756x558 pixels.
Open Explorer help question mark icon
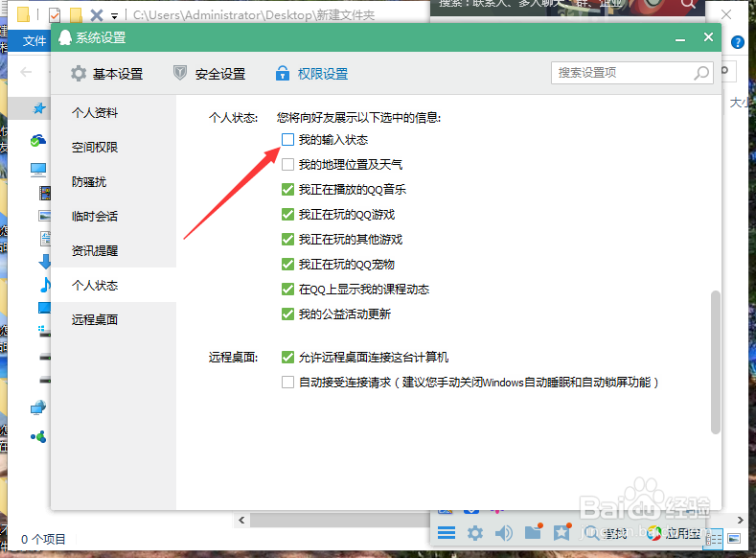click(737, 42)
